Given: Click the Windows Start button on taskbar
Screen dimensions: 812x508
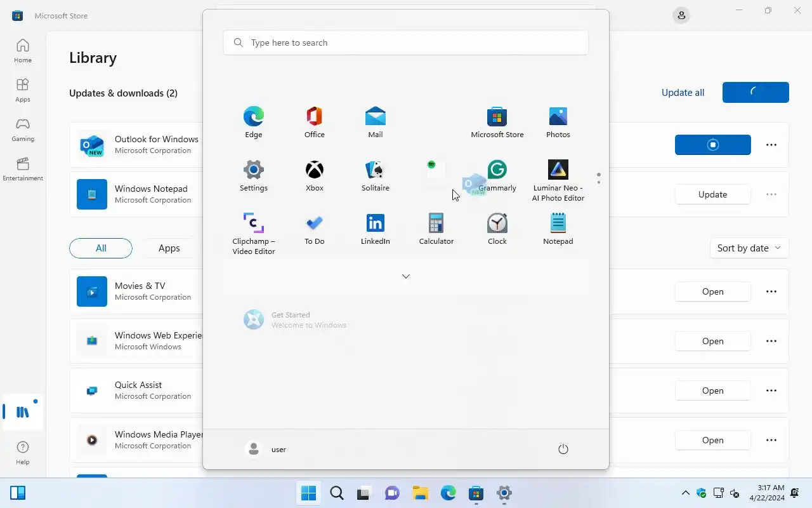Looking at the screenshot, I should (309, 493).
